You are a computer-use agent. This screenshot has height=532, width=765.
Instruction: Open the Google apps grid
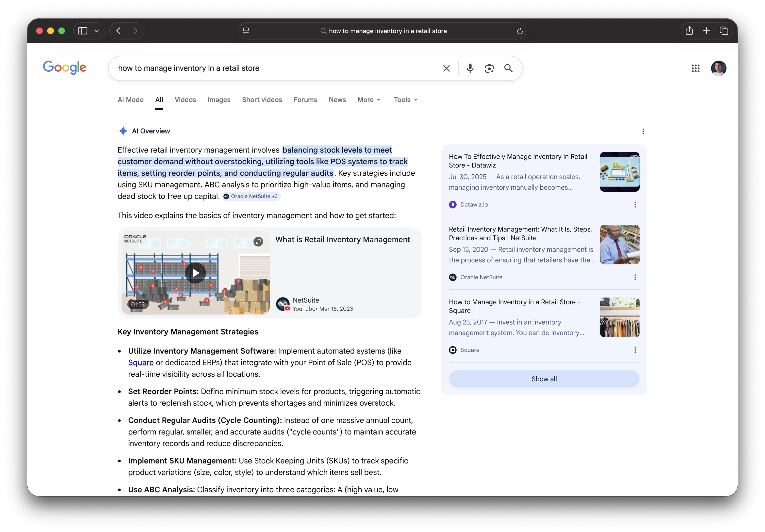pyautogui.click(x=695, y=68)
